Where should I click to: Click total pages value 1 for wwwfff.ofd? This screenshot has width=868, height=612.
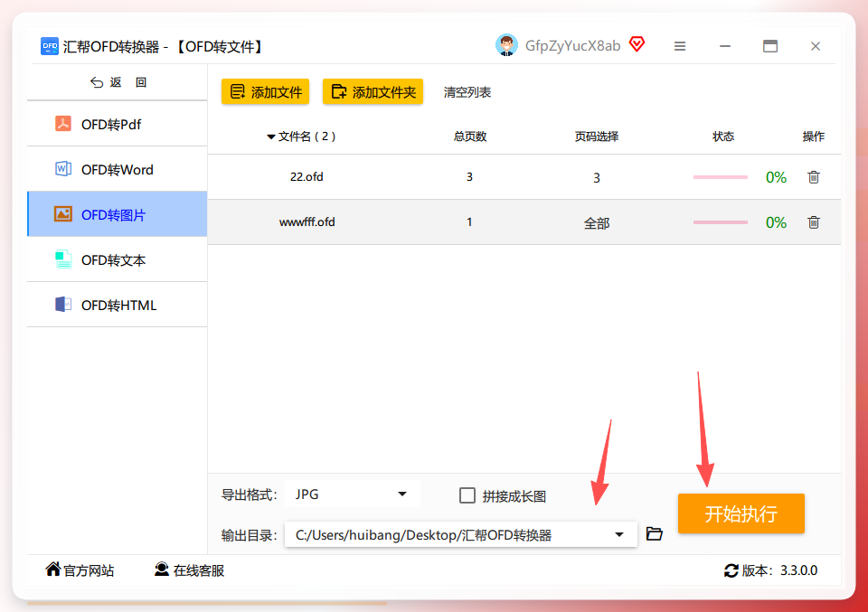(x=469, y=221)
